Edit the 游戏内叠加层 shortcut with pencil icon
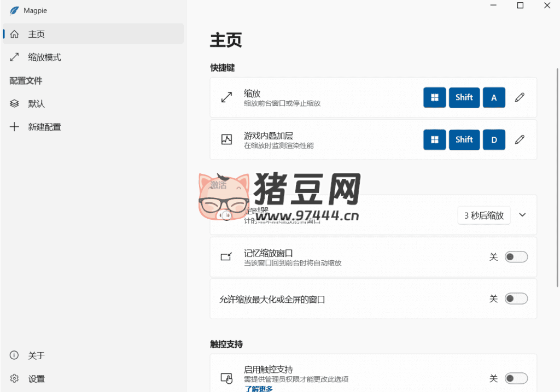 (x=520, y=139)
